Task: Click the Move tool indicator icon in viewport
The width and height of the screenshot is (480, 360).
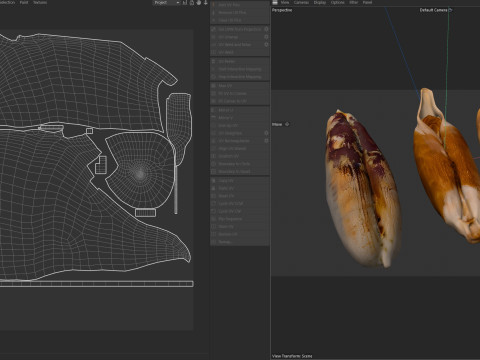Action: point(287,124)
